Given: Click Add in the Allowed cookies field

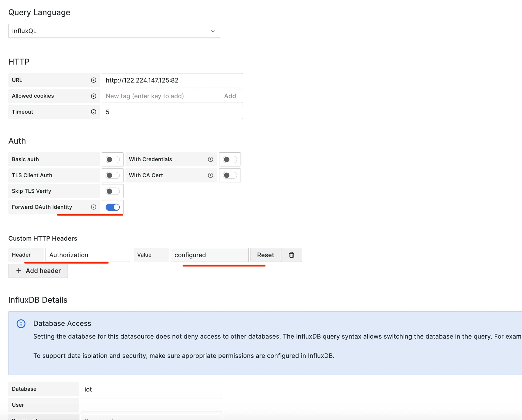Looking at the screenshot, I should [x=230, y=96].
